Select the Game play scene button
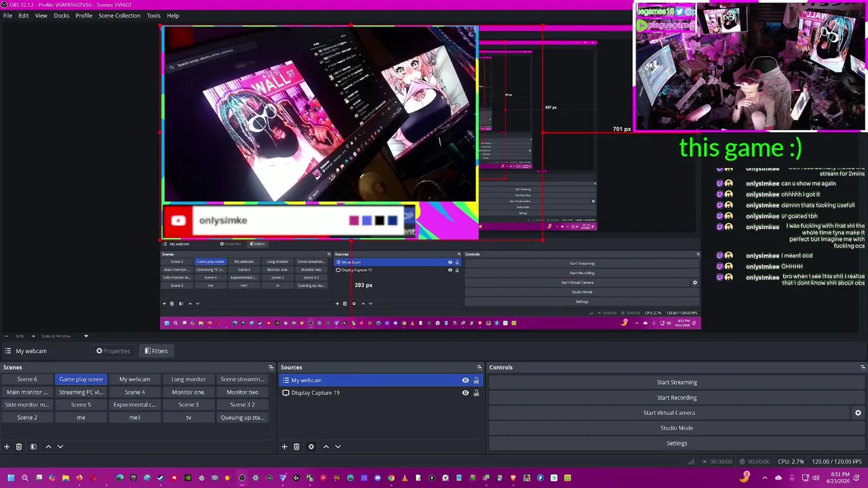Viewport: 868px width, 488px height. (81, 380)
